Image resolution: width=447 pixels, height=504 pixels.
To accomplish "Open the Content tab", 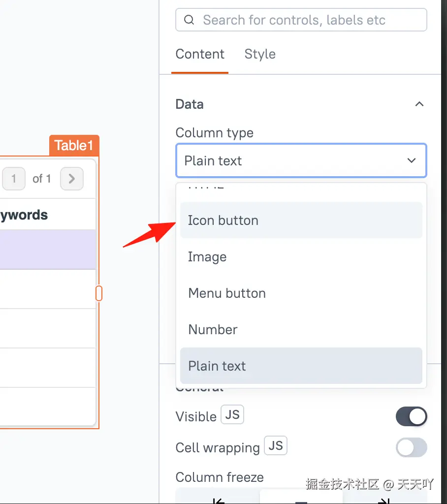I will point(200,54).
